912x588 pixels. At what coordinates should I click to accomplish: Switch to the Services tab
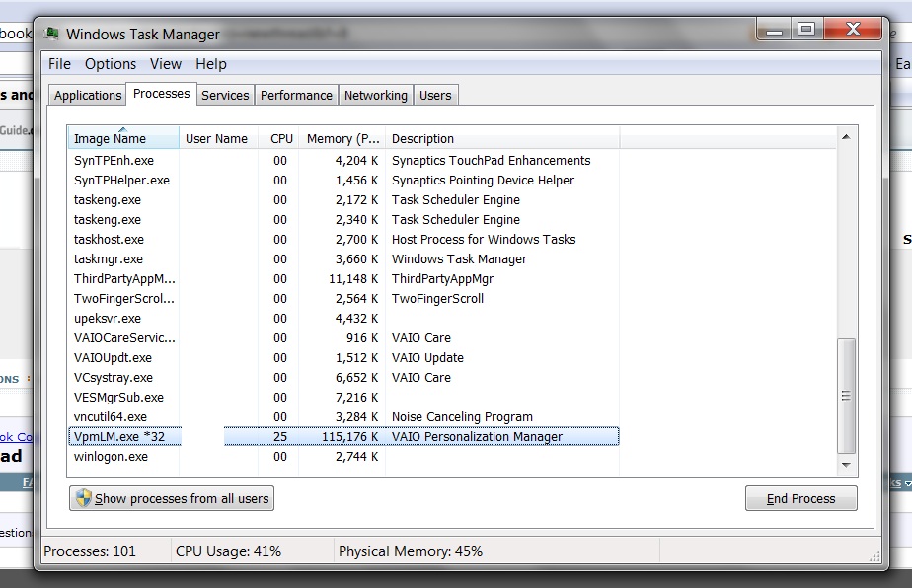225,96
